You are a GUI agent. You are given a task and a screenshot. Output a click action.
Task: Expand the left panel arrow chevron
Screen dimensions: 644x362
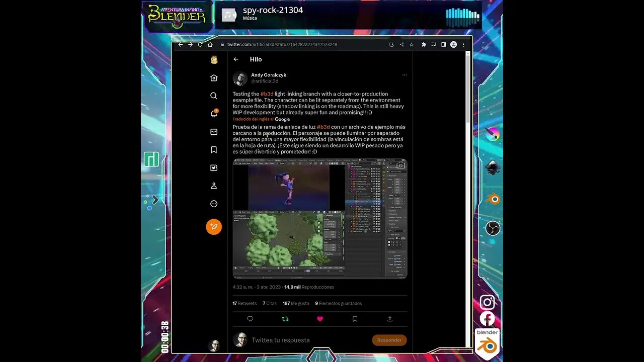point(155,200)
